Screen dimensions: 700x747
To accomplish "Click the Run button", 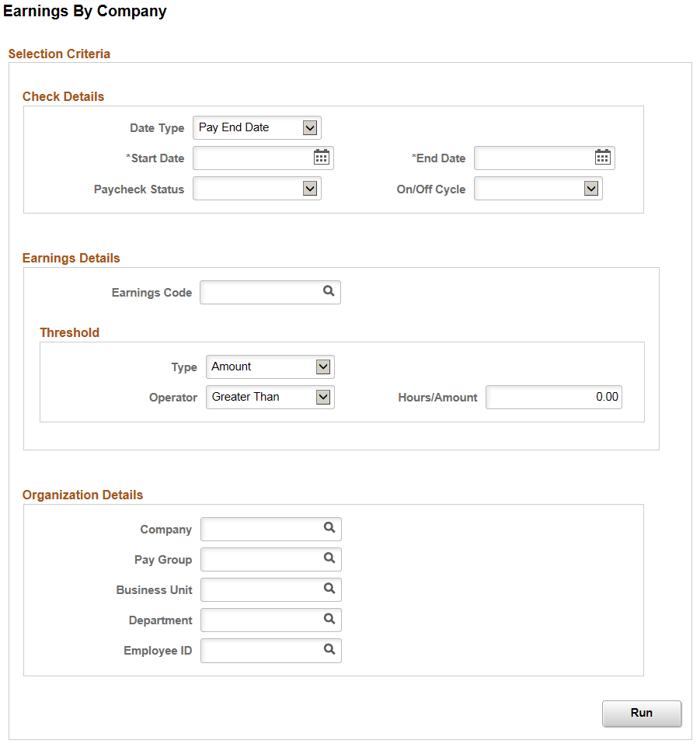I will point(642,713).
